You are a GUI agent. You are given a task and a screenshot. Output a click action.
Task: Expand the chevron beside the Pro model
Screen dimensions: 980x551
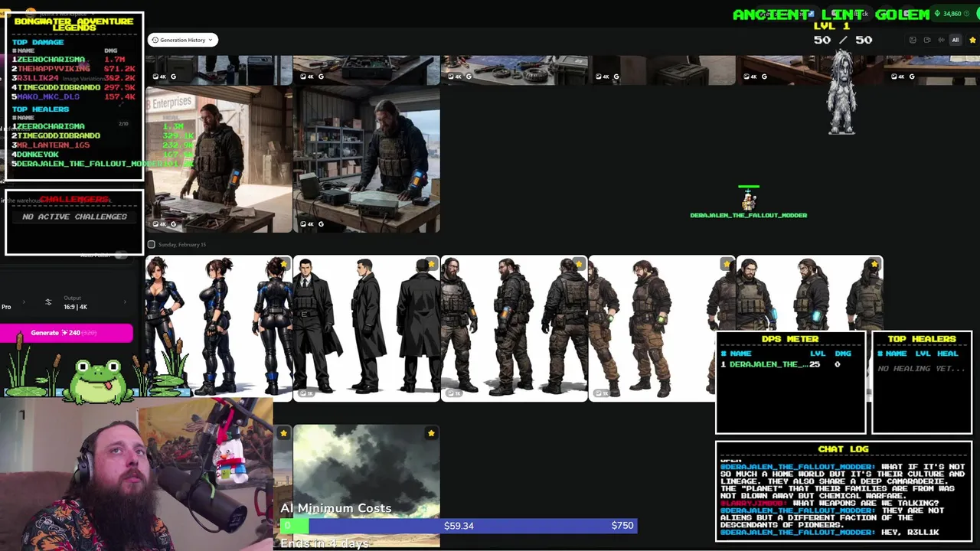(23, 303)
